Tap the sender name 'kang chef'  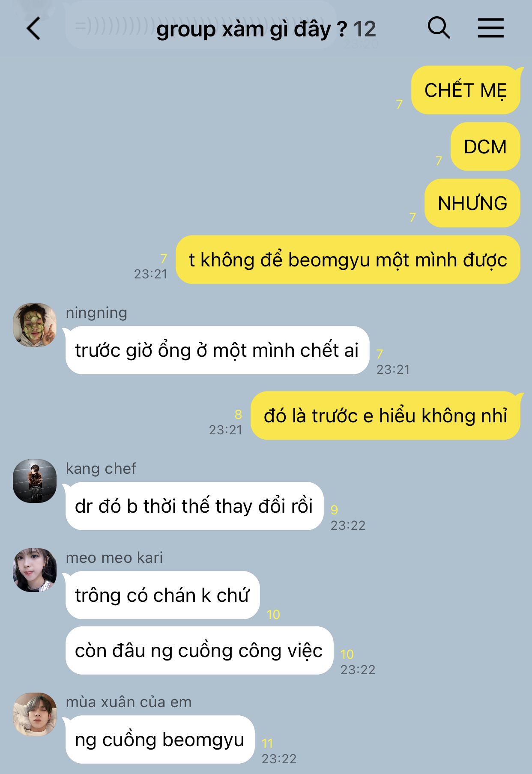pos(101,468)
